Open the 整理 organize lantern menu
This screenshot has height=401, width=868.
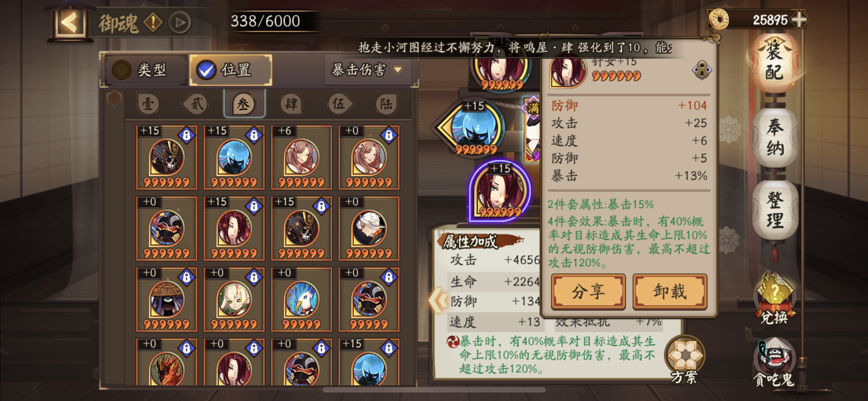pyautogui.click(x=775, y=210)
